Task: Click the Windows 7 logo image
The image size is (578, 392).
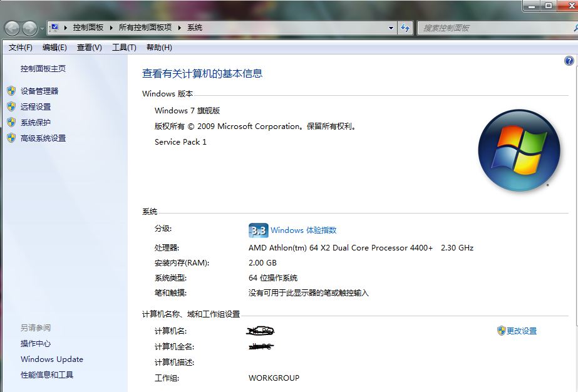Action: point(519,150)
